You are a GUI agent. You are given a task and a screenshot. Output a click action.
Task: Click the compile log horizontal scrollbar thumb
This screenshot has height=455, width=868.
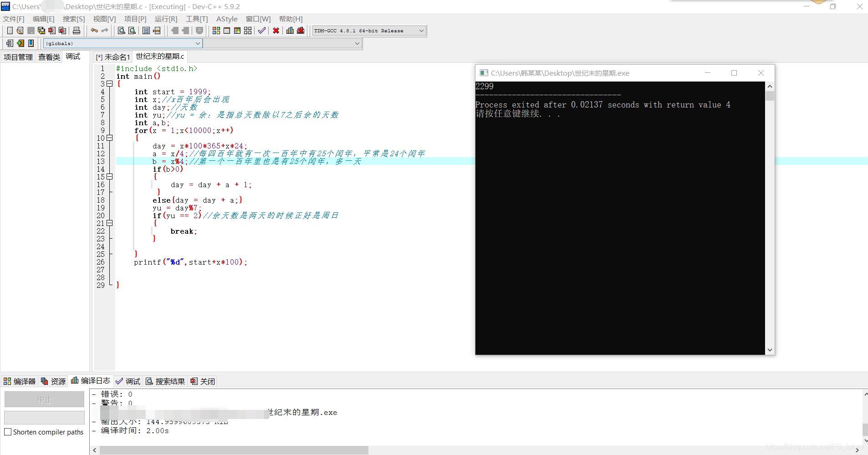[234, 450]
